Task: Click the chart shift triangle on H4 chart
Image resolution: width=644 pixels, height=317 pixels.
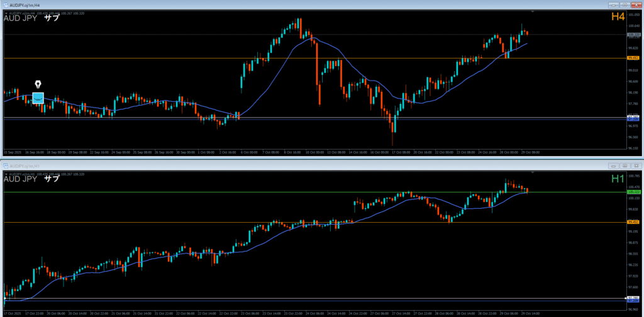Action: tap(533, 11)
